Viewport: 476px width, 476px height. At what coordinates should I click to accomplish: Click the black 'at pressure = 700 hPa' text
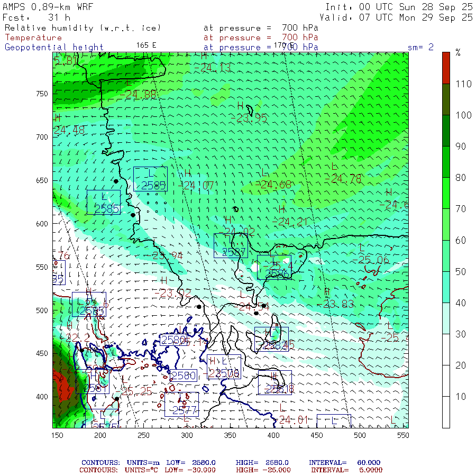click(x=261, y=28)
